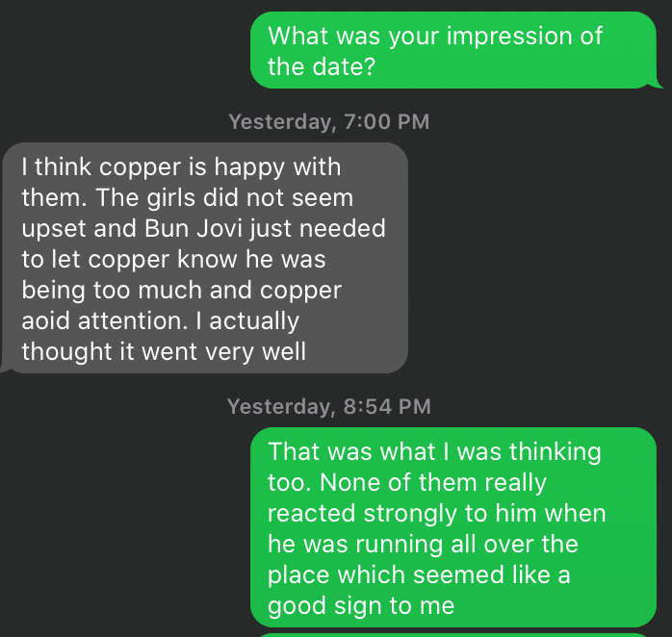The width and height of the screenshot is (672, 637).
Task: Click the "place which seemed like a" line
Action: pos(419,574)
